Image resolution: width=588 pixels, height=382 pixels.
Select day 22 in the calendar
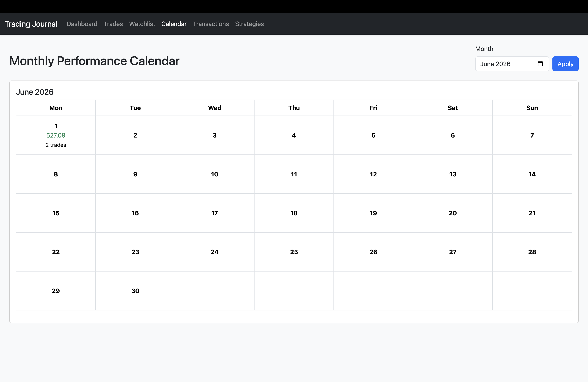pos(56,252)
